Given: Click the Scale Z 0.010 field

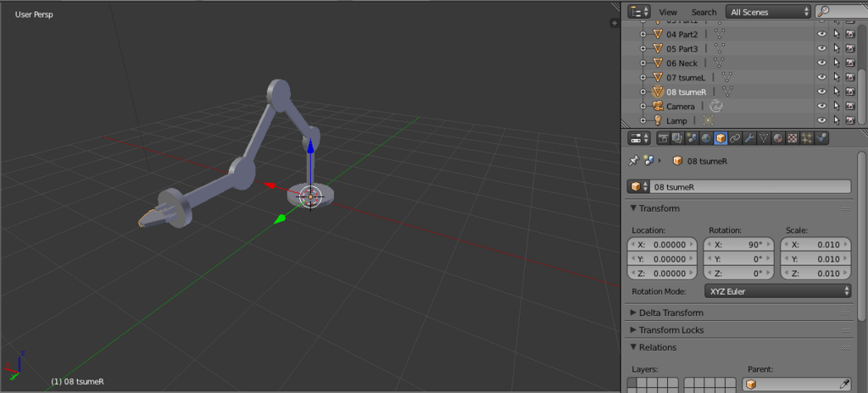Looking at the screenshot, I should coord(816,274).
